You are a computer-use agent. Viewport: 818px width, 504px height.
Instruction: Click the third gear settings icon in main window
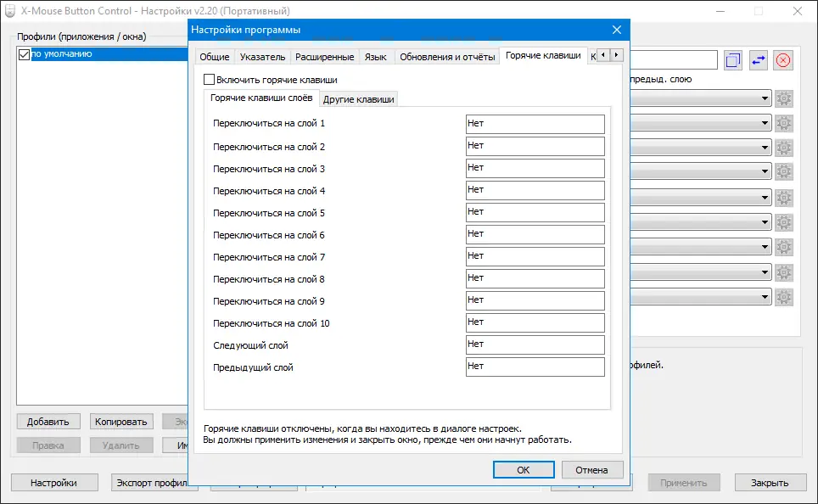click(x=783, y=148)
